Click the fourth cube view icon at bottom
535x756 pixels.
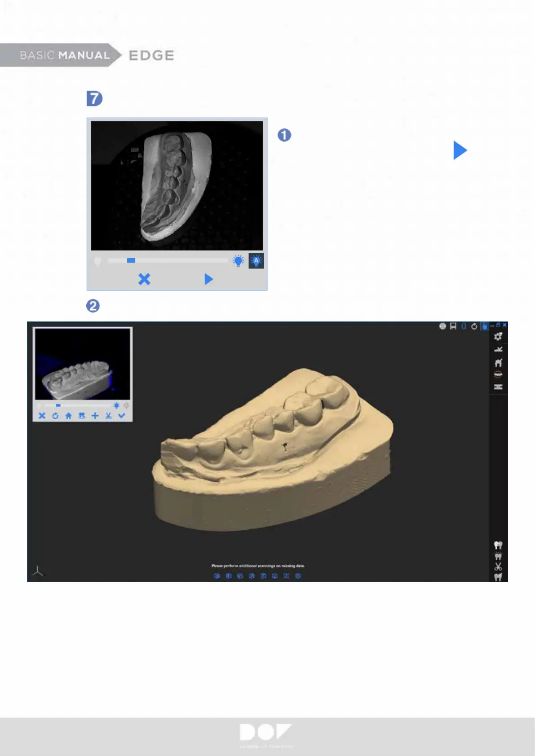click(x=252, y=576)
